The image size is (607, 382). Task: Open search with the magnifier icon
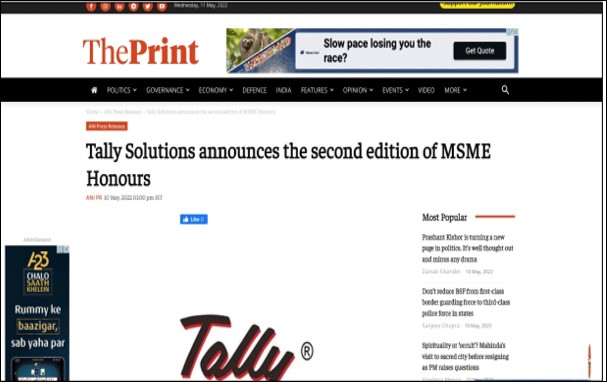505,90
